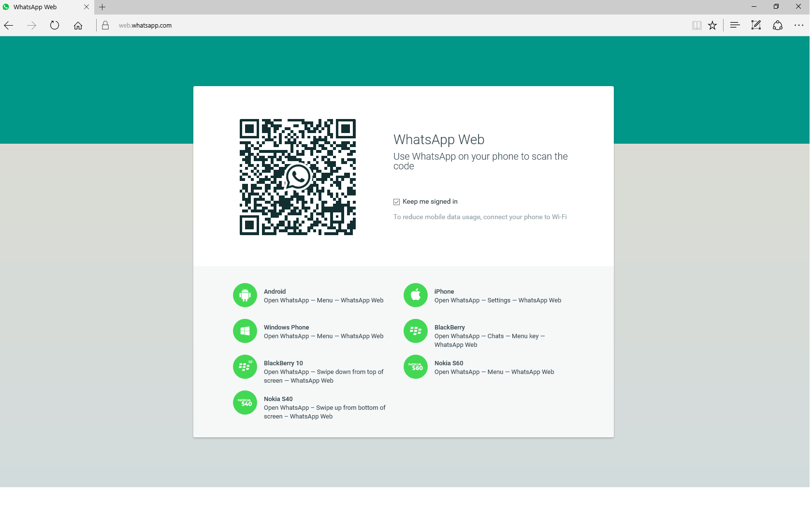This screenshot has width=812, height=508.
Task: Click the Android robot icon
Action: 245,295
